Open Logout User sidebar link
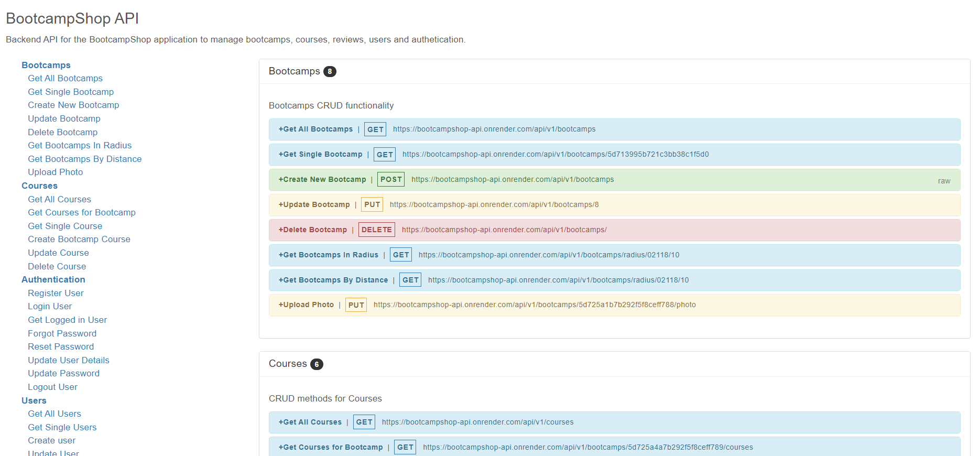This screenshot has height=456, width=980. 52,387
